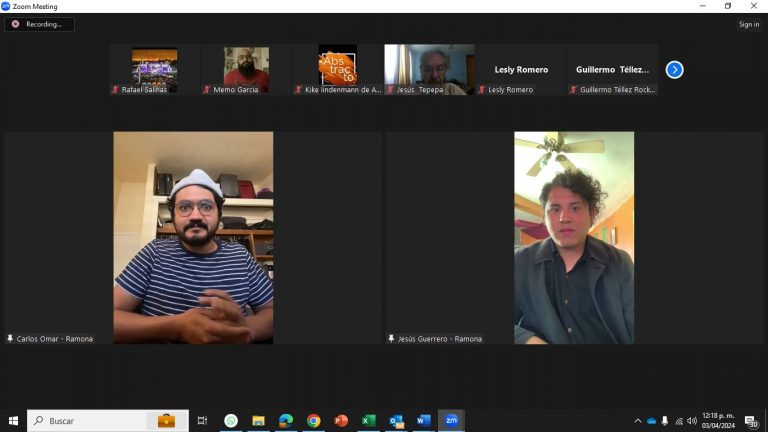Click the Zoom icon in the taskbar
Screen dimensions: 768x432
point(451,421)
